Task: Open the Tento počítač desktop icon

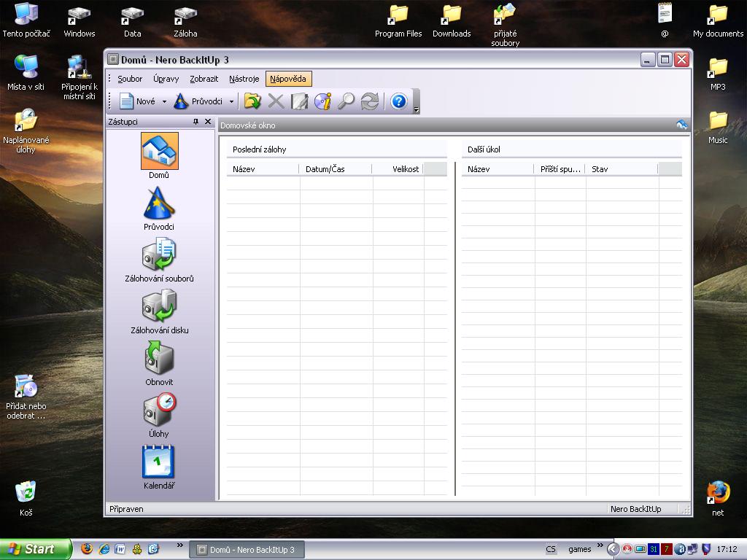Action: coord(26,20)
